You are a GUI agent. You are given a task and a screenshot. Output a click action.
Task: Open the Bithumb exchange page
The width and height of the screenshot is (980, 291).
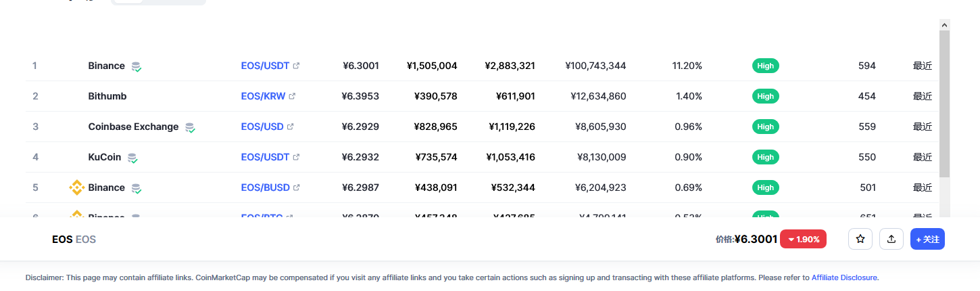[107, 96]
